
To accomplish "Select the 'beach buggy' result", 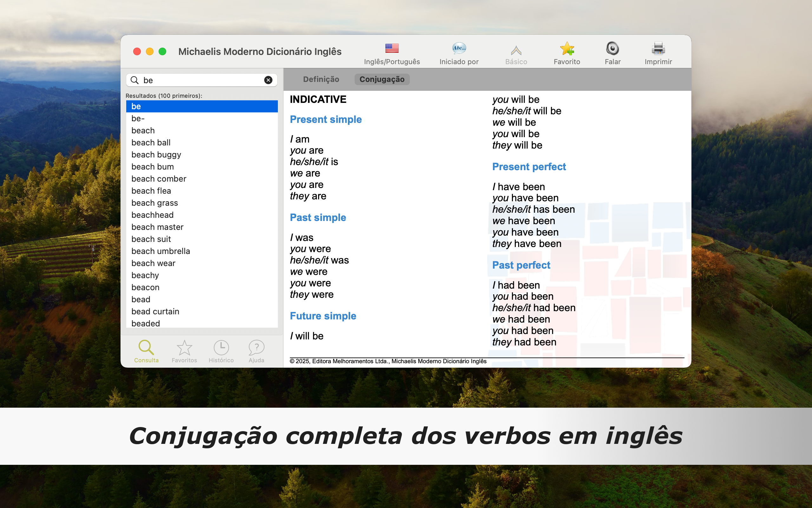I will 202,155.
